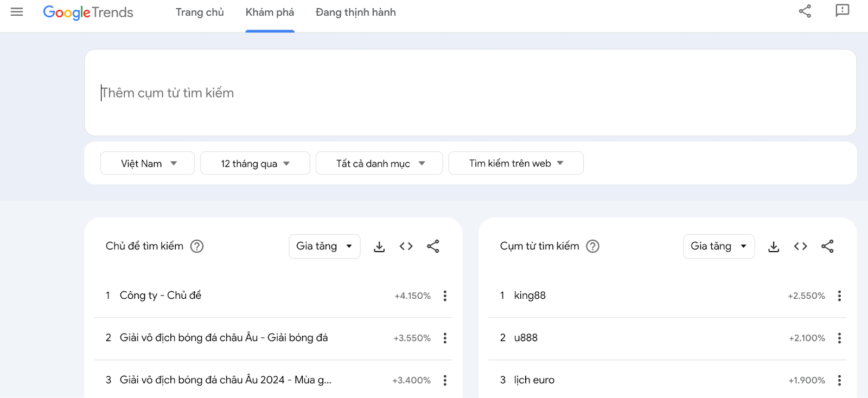Viewport: 868px width, 398px height.
Task: Open the Công ty - Chủ đề topic
Action: tap(161, 296)
